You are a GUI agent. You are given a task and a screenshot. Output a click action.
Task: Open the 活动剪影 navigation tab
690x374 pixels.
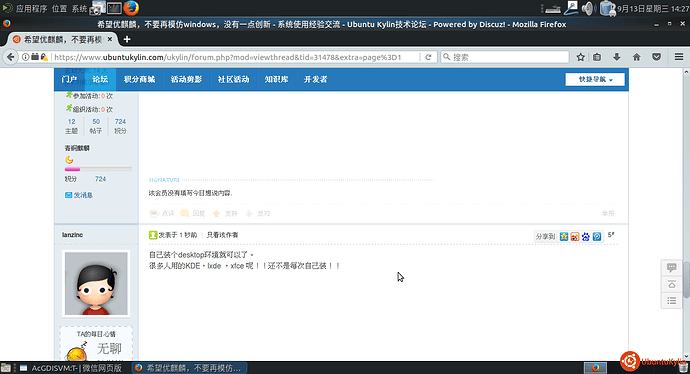(x=186, y=79)
